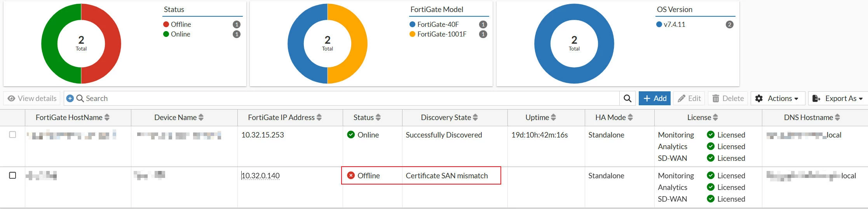
Task: Sort by FortiGate HostName column arrows
Action: tap(107, 117)
